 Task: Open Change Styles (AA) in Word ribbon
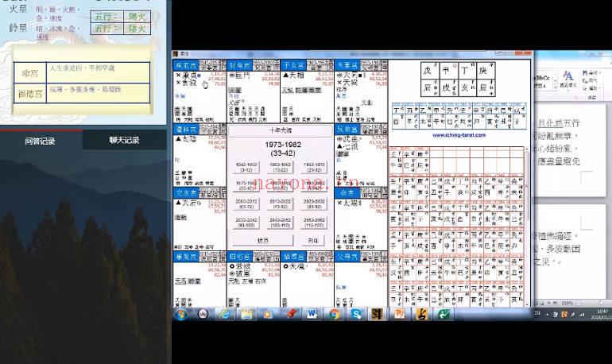tap(567, 79)
